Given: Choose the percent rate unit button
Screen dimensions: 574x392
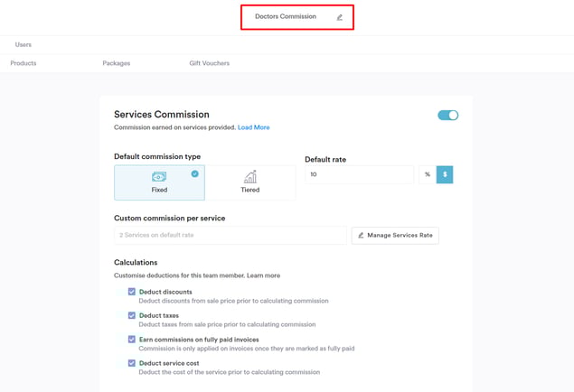Looking at the screenshot, I should (x=428, y=174).
